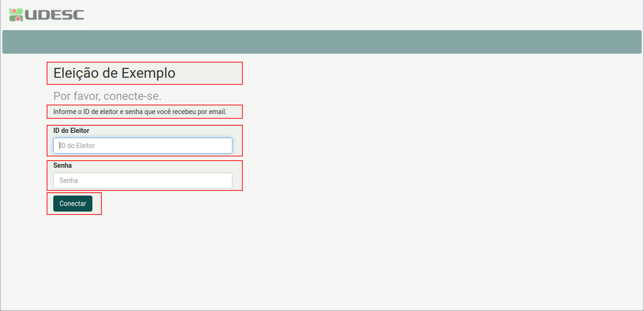Click the word 'senha' in the instruction sentence

click(134, 112)
